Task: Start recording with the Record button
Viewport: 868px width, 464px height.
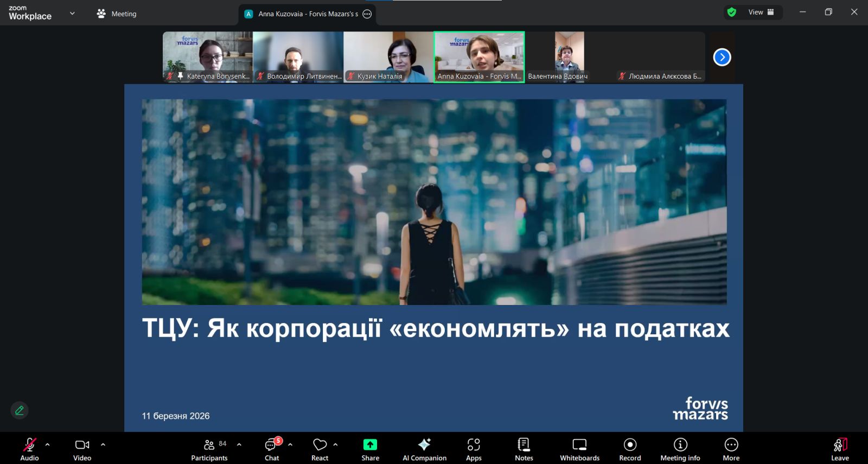Action: click(x=630, y=449)
